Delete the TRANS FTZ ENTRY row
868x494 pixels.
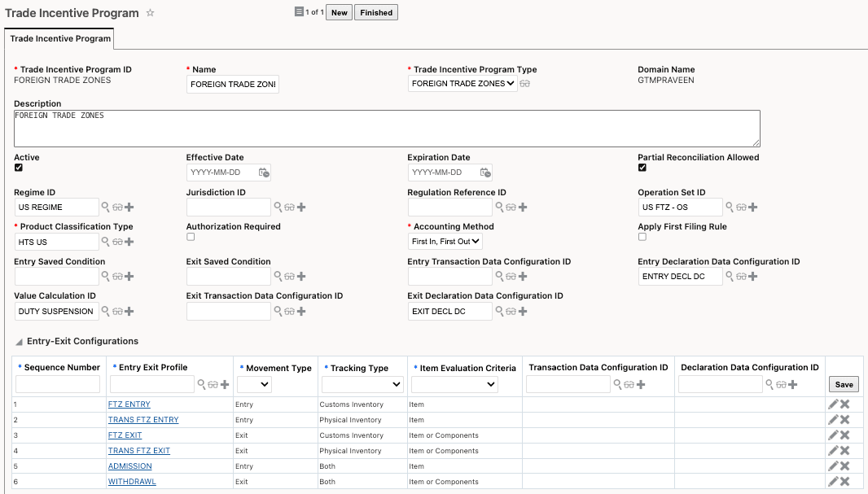tap(844, 420)
